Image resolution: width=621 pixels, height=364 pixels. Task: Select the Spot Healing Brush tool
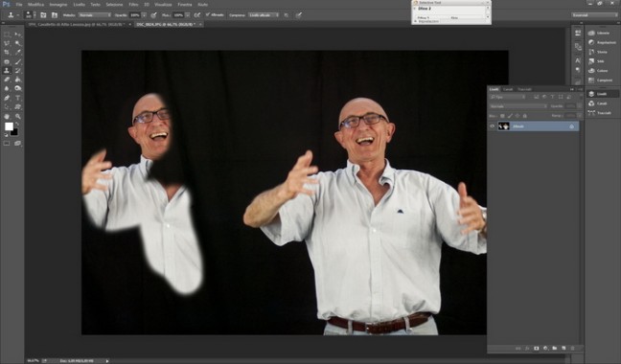point(7,61)
